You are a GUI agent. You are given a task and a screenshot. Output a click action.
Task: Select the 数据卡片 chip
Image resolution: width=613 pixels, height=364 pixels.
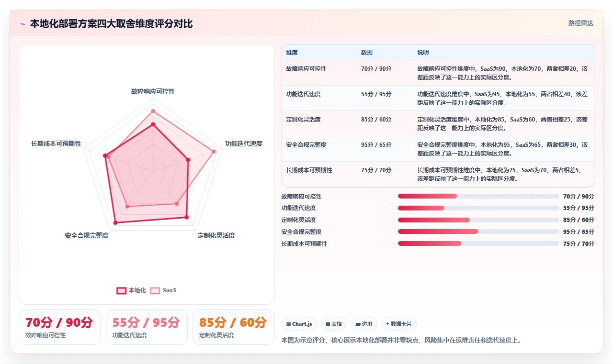pyautogui.click(x=399, y=324)
